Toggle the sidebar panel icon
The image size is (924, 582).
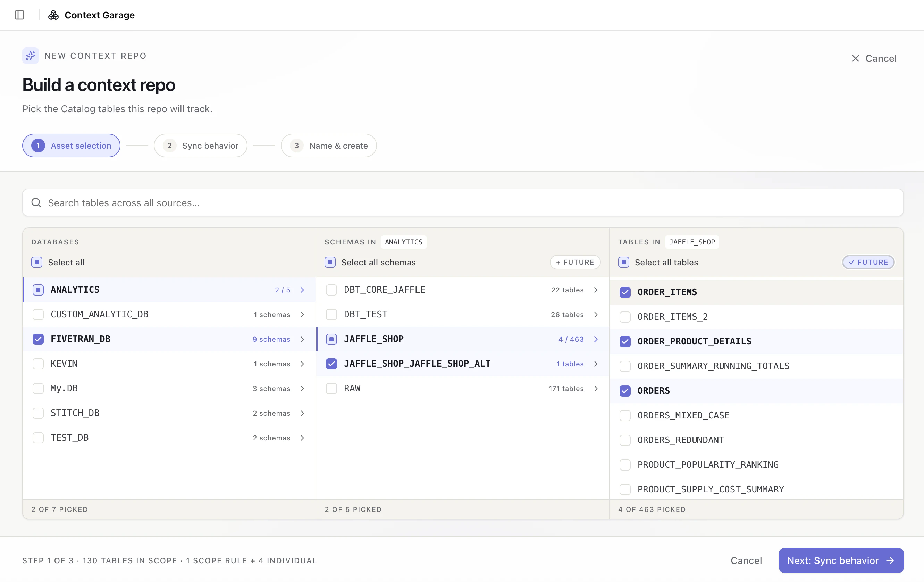click(x=19, y=15)
